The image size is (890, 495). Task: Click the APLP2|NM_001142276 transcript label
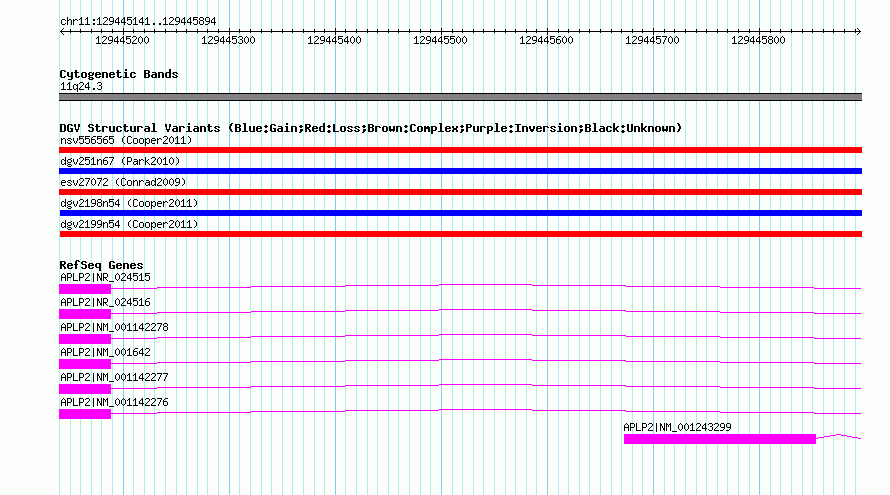click(x=114, y=402)
